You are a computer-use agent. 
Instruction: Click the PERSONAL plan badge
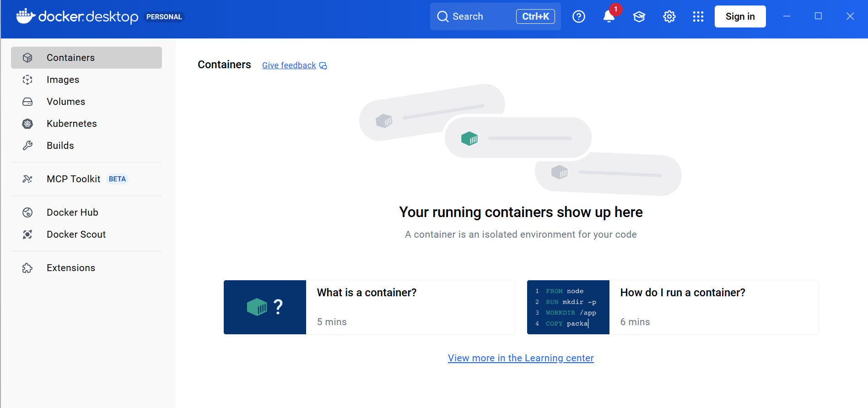click(164, 17)
